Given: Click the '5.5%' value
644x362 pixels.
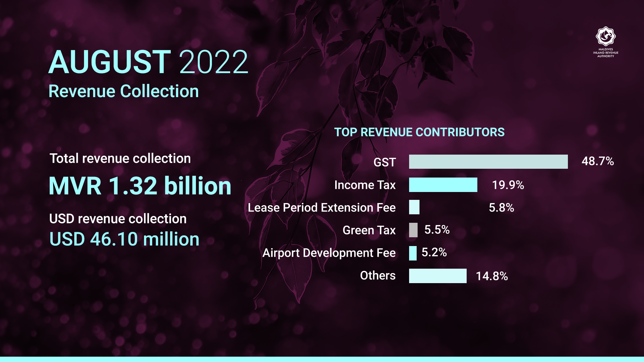Looking at the screenshot, I should pos(437,230).
